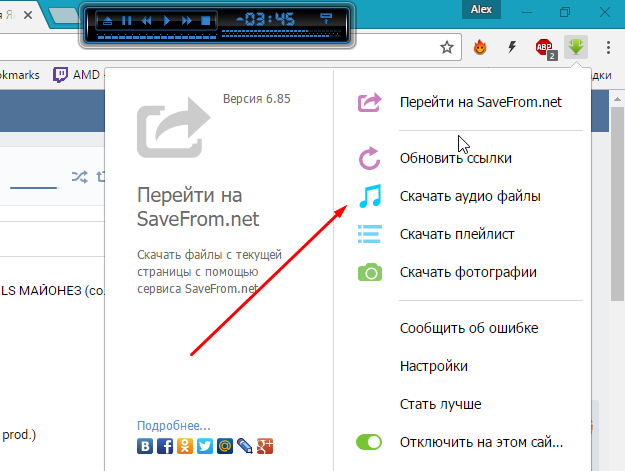Share via the Mail.ru @ icon

pyautogui.click(x=224, y=446)
